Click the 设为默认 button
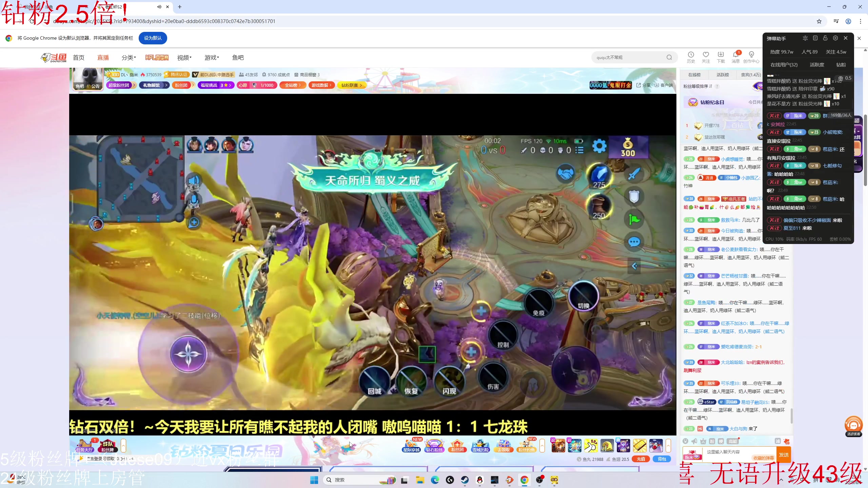 [x=153, y=38]
